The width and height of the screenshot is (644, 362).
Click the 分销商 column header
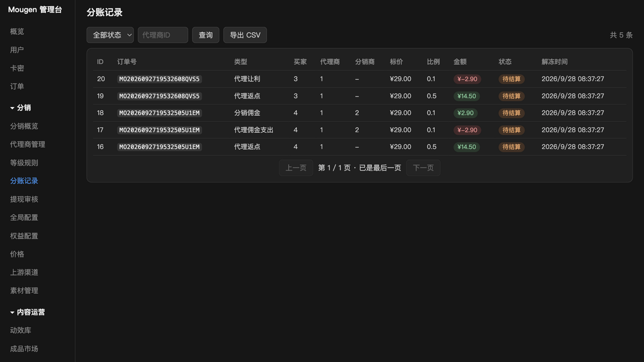pyautogui.click(x=365, y=62)
